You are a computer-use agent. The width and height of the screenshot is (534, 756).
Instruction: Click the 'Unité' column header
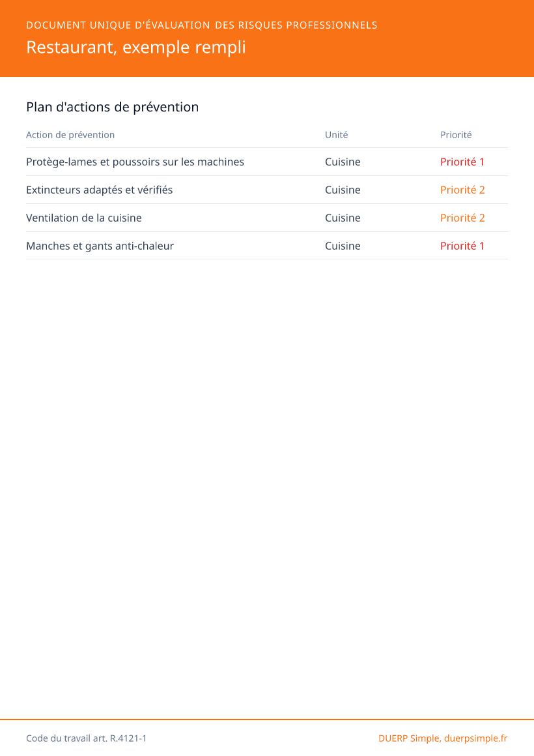pyautogui.click(x=337, y=135)
